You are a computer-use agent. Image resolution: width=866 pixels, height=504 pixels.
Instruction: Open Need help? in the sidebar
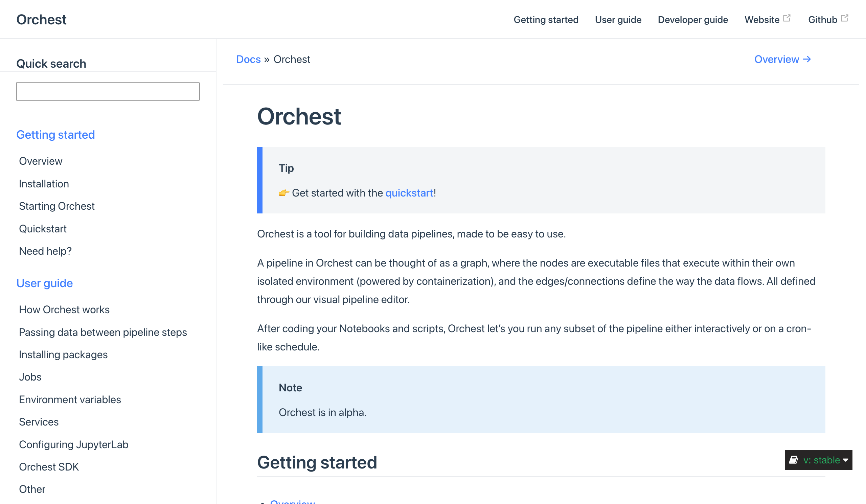45,251
